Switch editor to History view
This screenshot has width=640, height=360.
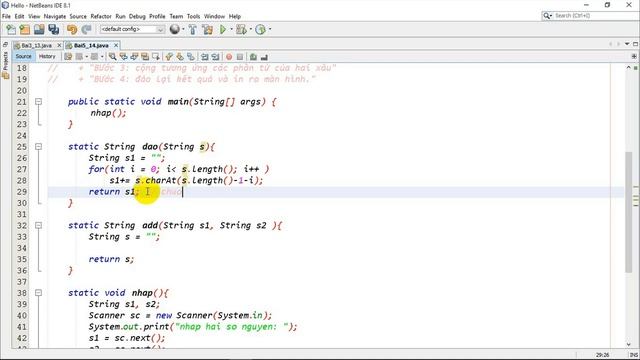pos(47,56)
